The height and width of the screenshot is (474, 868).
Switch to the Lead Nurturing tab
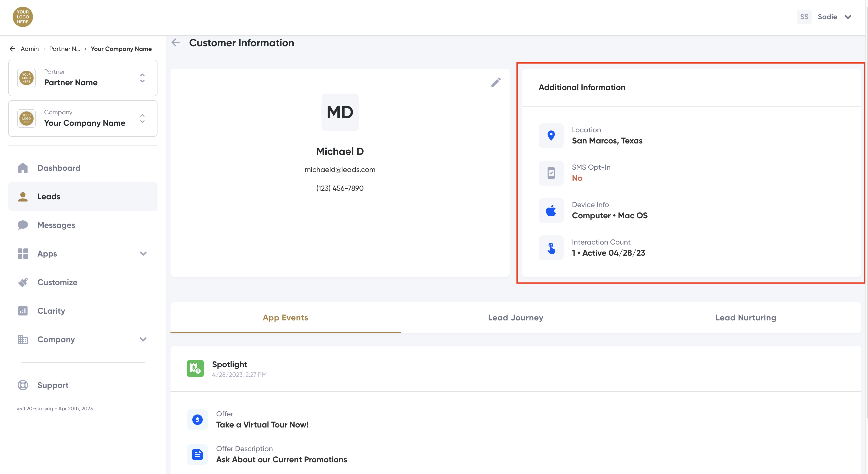[x=746, y=318]
